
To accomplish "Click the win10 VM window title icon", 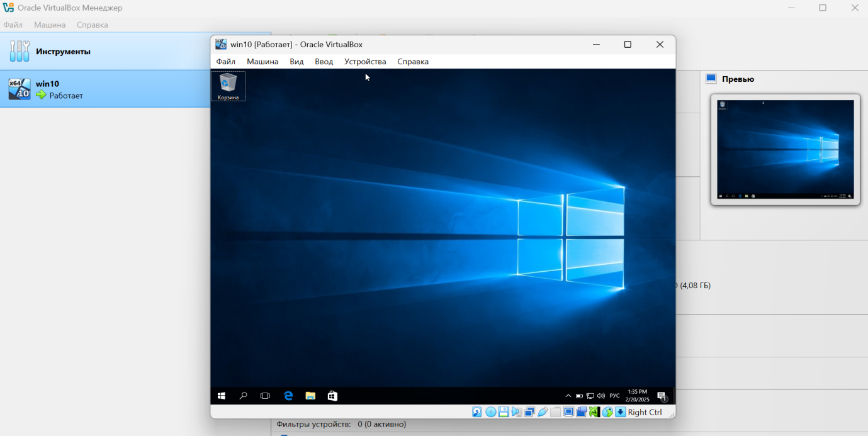I will click(221, 44).
